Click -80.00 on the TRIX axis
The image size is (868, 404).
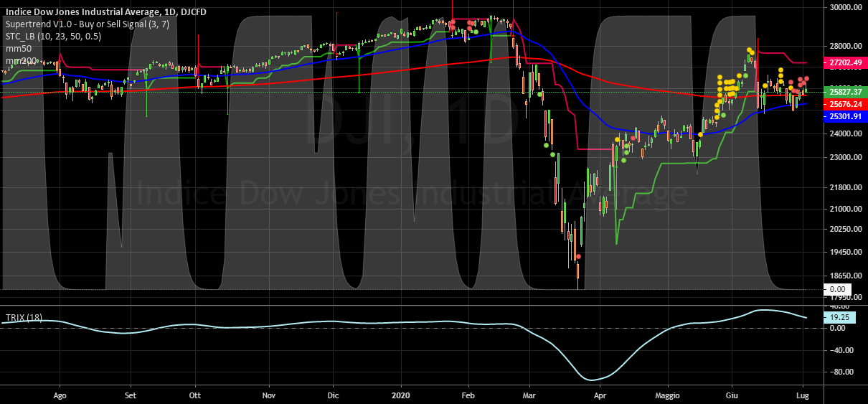coord(841,372)
